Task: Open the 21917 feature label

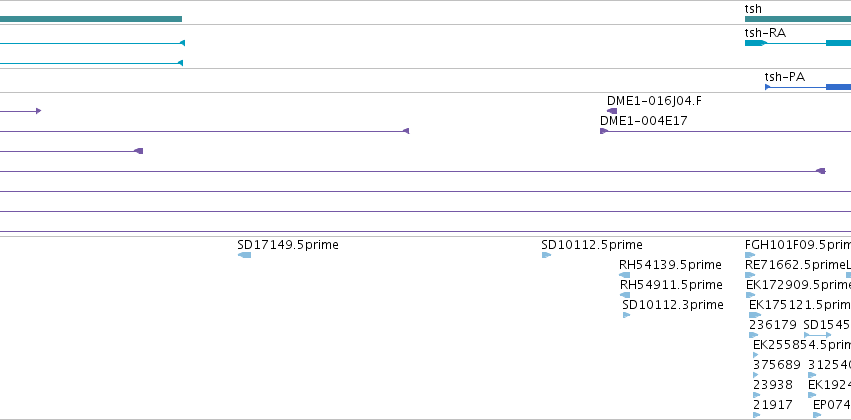Action: [x=773, y=405]
